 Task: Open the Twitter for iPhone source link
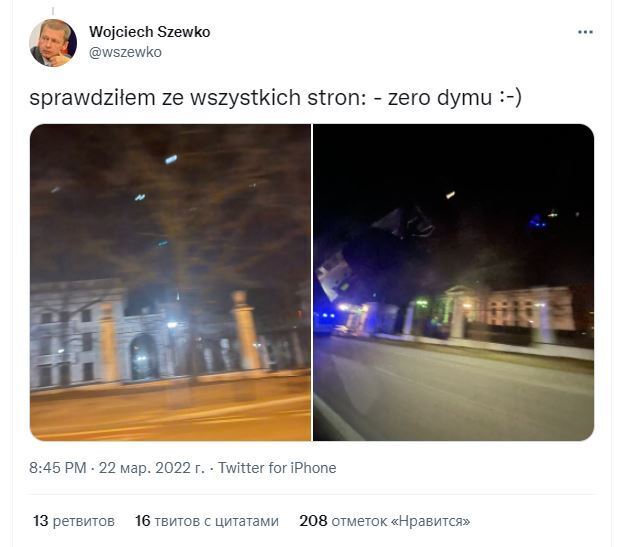(277, 468)
